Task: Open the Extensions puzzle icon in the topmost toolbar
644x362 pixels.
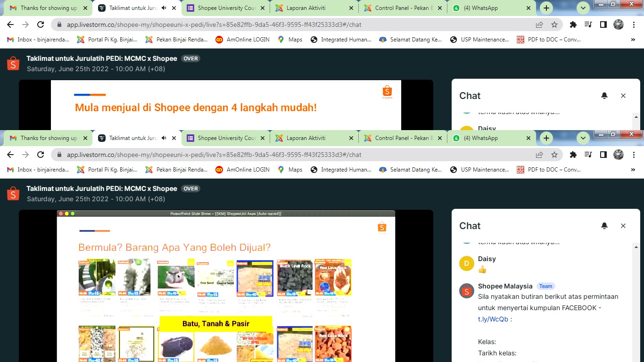Action: (573, 25)
